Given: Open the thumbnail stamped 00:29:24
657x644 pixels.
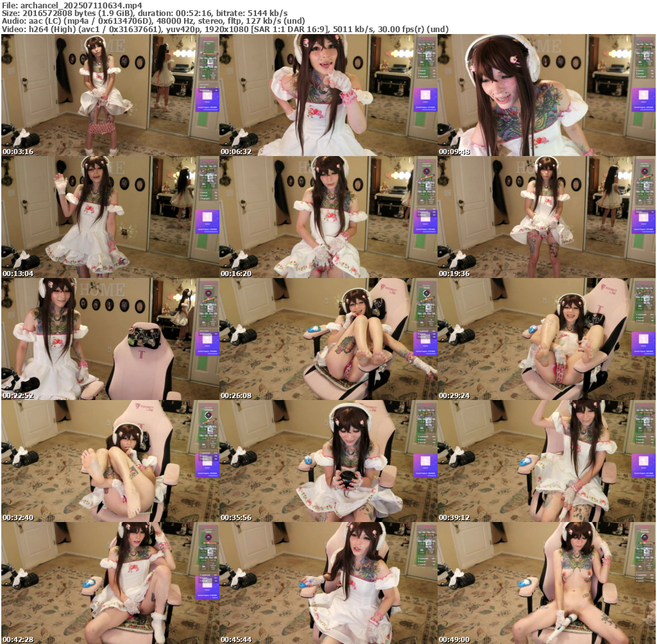Looking at the screenshot, I should 547,339.
